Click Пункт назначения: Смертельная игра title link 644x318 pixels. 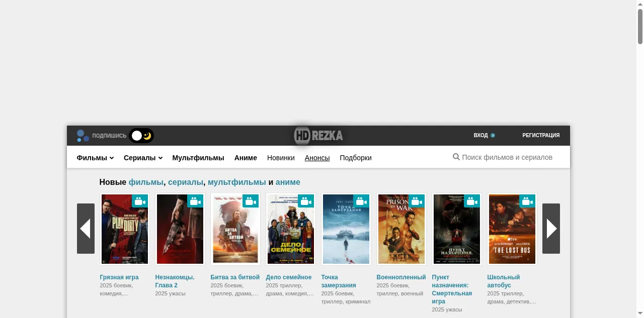pos(452,289)
